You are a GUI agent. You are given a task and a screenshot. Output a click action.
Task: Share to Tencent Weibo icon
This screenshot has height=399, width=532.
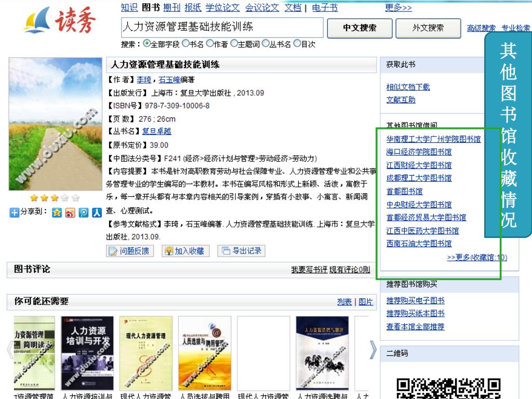pos(84,212)
